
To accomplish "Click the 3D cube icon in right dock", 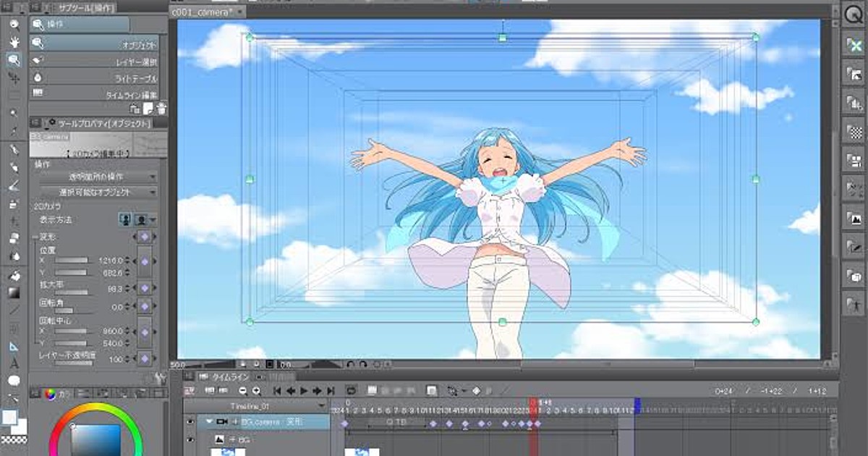I will tap(855, 277).
